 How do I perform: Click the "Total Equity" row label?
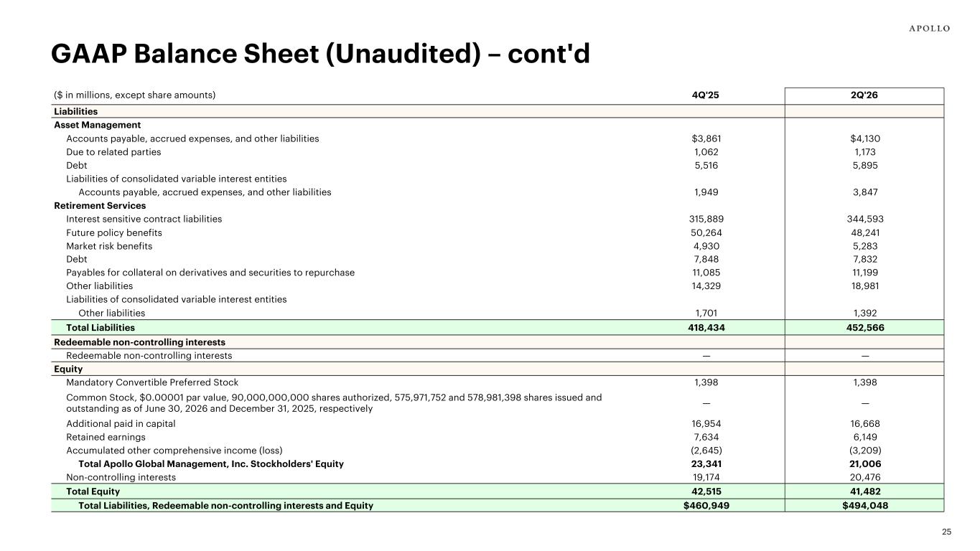pos(93,491)
